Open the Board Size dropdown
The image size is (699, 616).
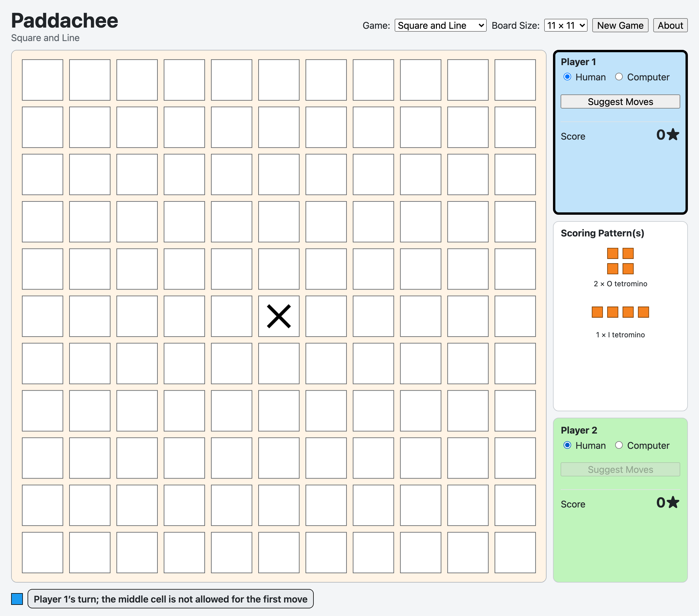(566, 25)
